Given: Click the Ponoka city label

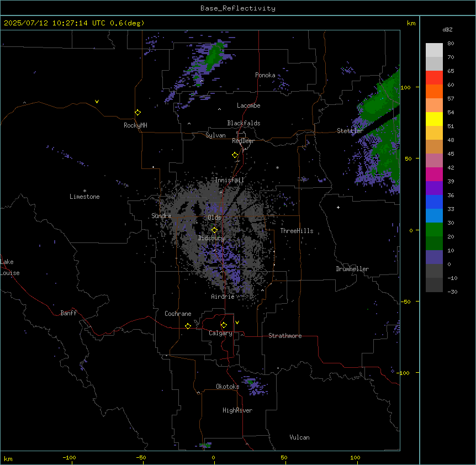Looking at the screenshot, I should 265,75.
